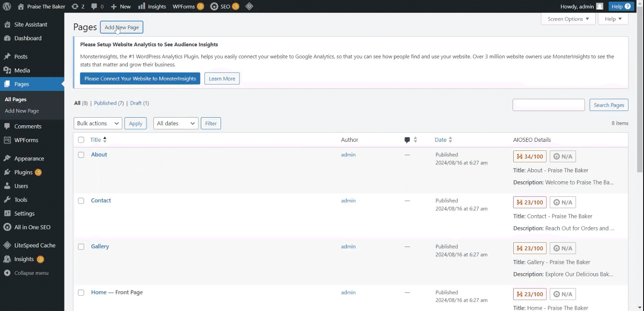Click into the page search input field
The width and height of the screenshot is (644, 311).
click(549, 105)
